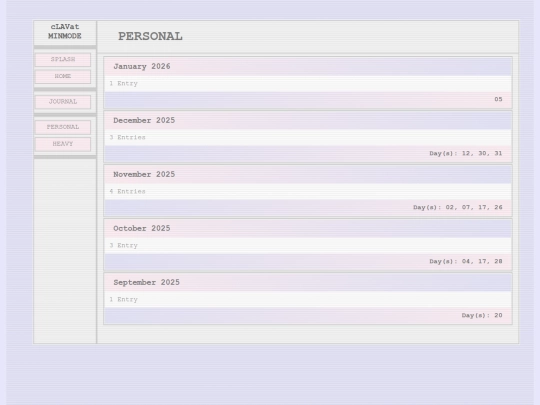
Task: Click '3 Entries' under December 2025
Action: click(x=127, y=137)
